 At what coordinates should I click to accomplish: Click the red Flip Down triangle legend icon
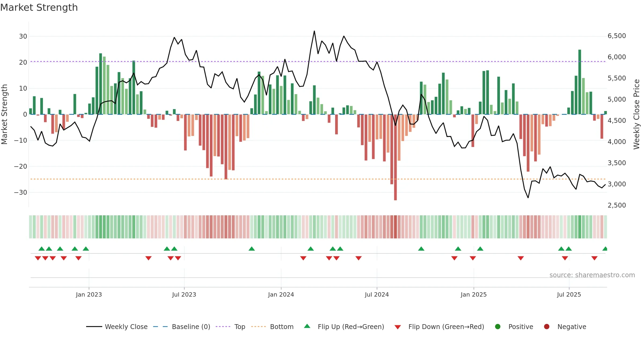coord(398,327)
